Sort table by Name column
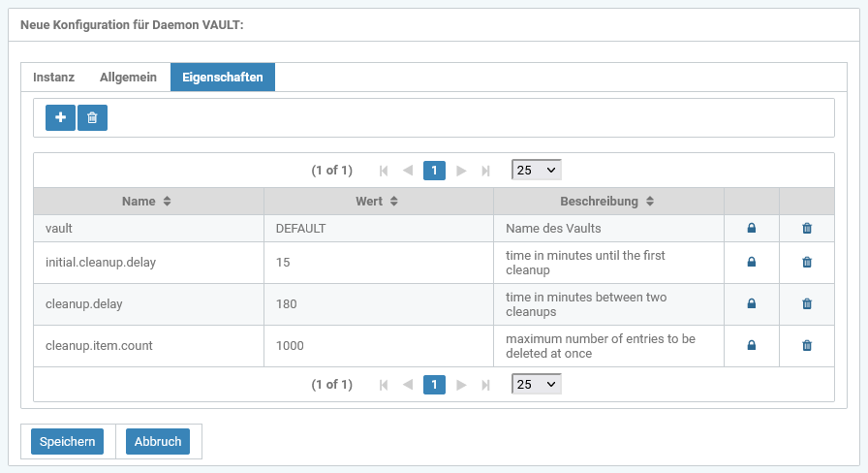The image size is (868, 473). (147, 202)
